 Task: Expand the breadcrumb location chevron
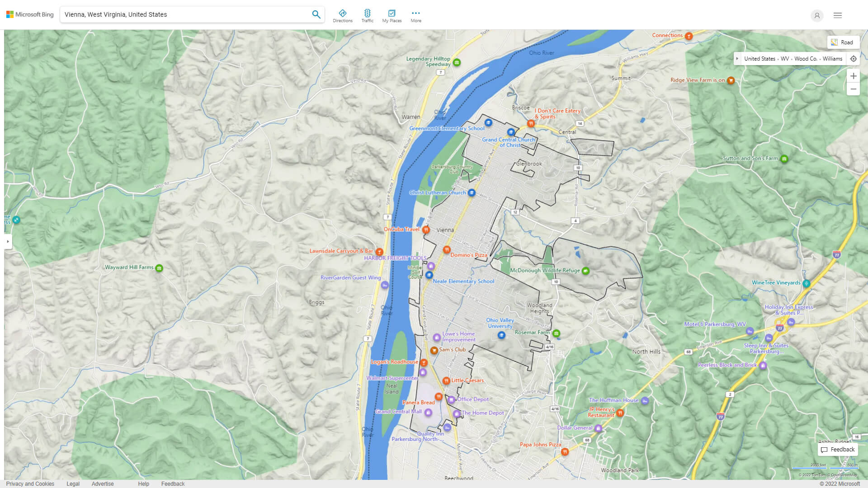tap(738, 58)
